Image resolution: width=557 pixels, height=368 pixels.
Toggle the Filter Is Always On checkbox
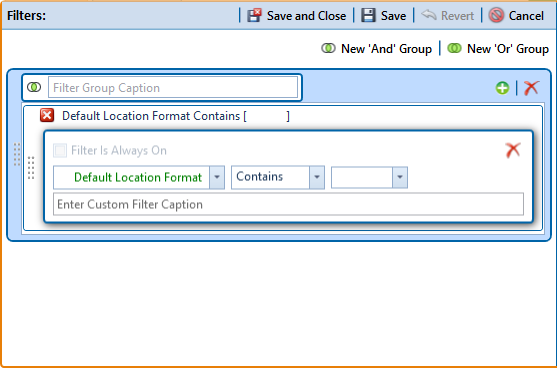pos(60,150)
